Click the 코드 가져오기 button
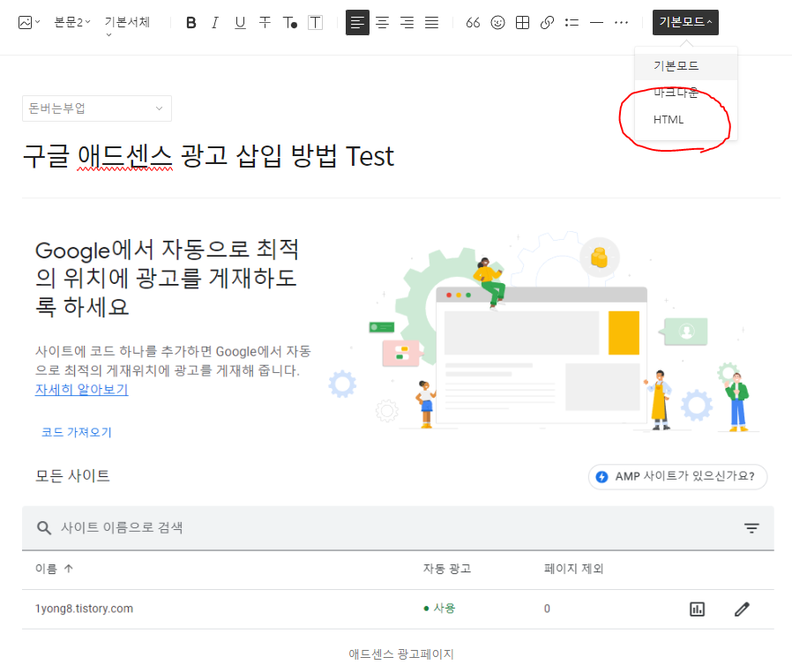 click(76, 432)
